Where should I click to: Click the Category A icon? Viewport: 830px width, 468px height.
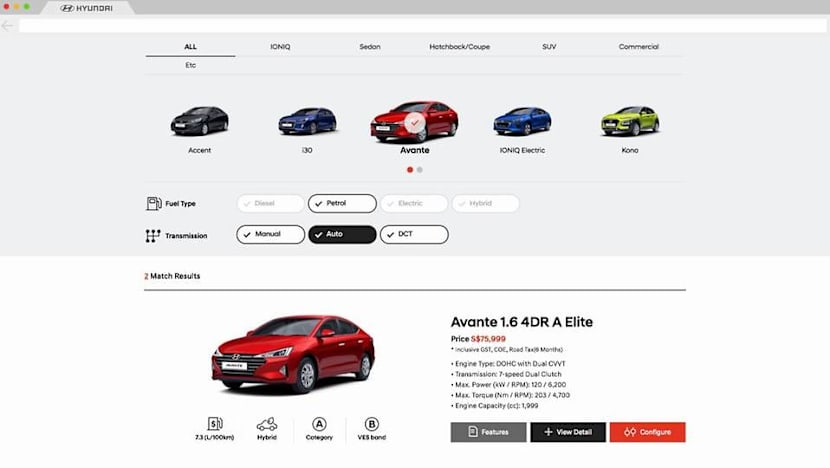point(319,424)
